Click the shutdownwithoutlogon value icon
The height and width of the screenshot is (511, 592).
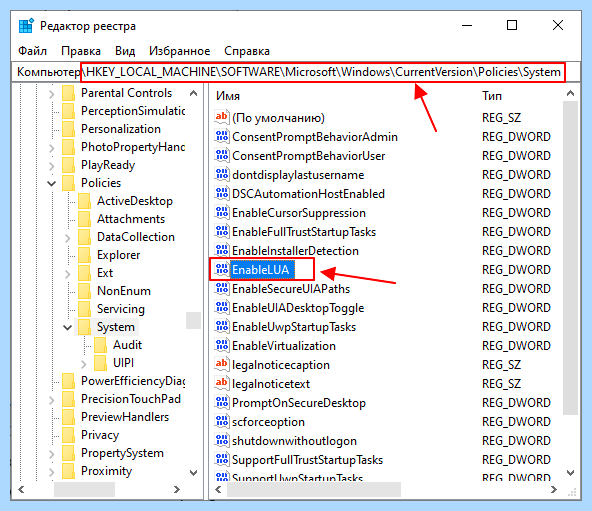(x=222, y=440)
